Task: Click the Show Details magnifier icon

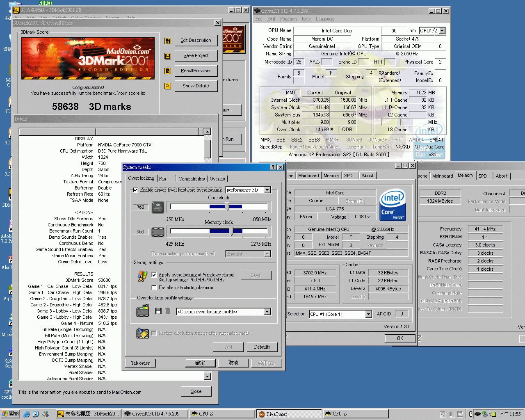Action: [168, 86]
